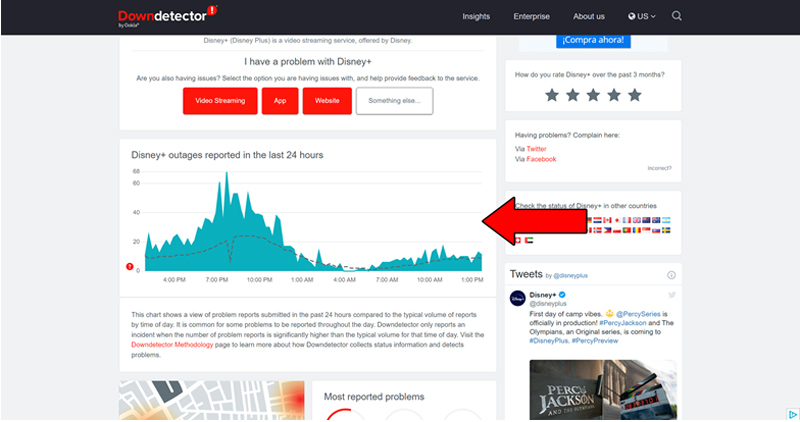Click 'Disney+ outages reported in the last 24 hours' heading
This screenshot has height=422, width=800.
(x=227, y=155)
